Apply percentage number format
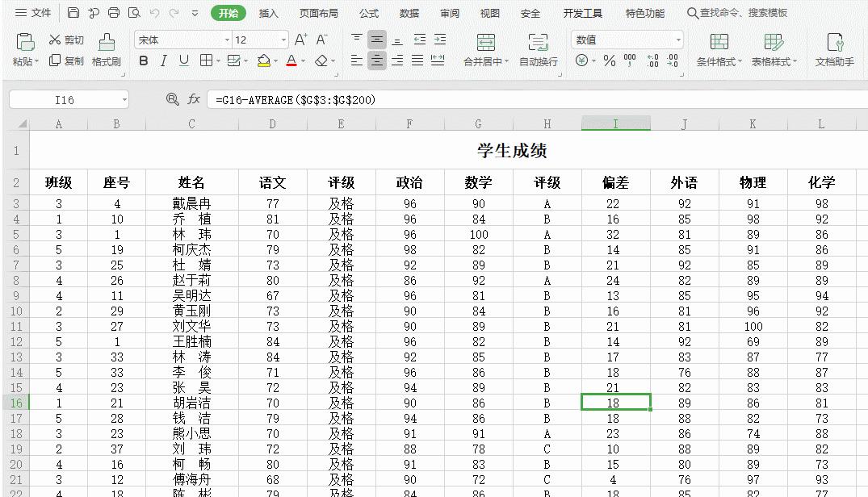 610,60
